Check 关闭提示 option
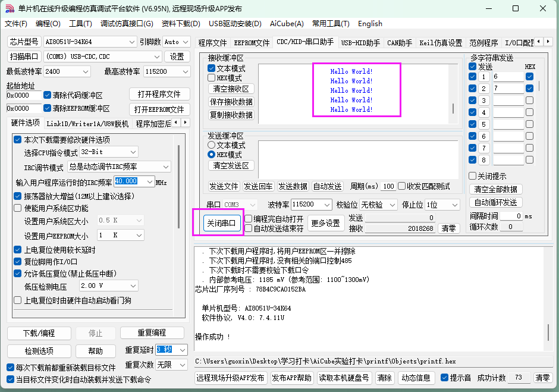559x392 pixels. coord(472,176)
